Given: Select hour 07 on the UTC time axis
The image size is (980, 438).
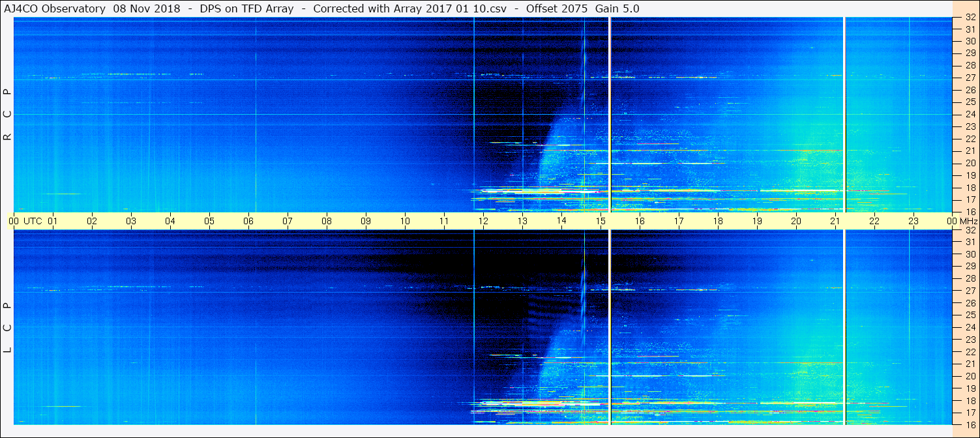Looking at the screenshot, I should coord(288,221).
